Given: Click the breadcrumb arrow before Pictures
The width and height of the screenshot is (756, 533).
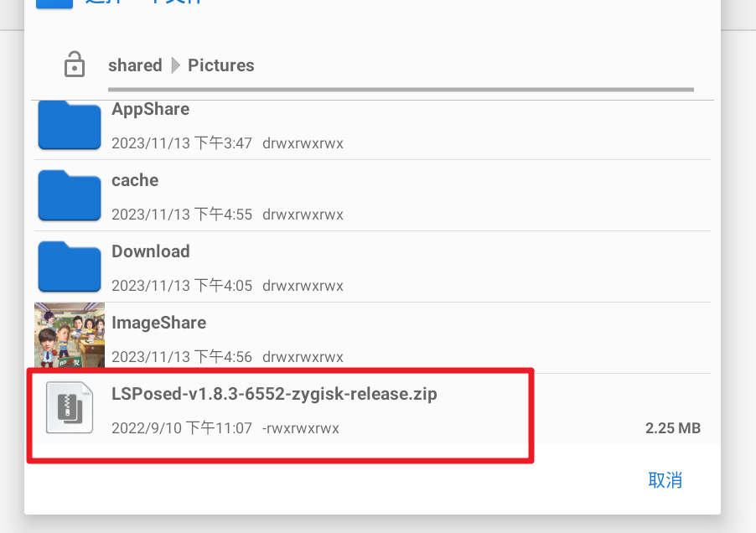Looking at the screenshot, I should (175, 65).
